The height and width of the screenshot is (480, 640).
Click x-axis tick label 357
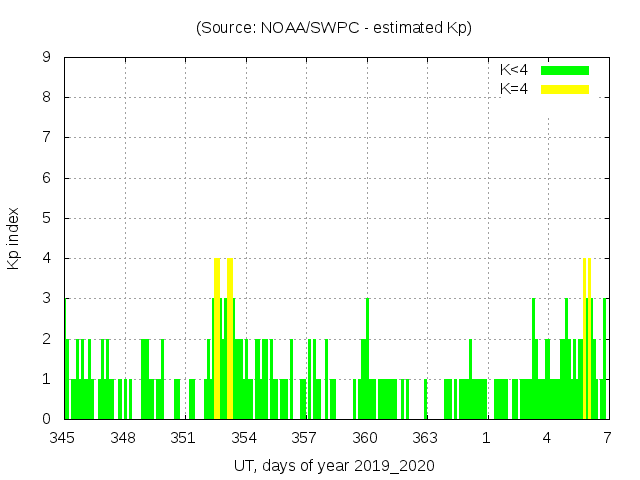305,437
